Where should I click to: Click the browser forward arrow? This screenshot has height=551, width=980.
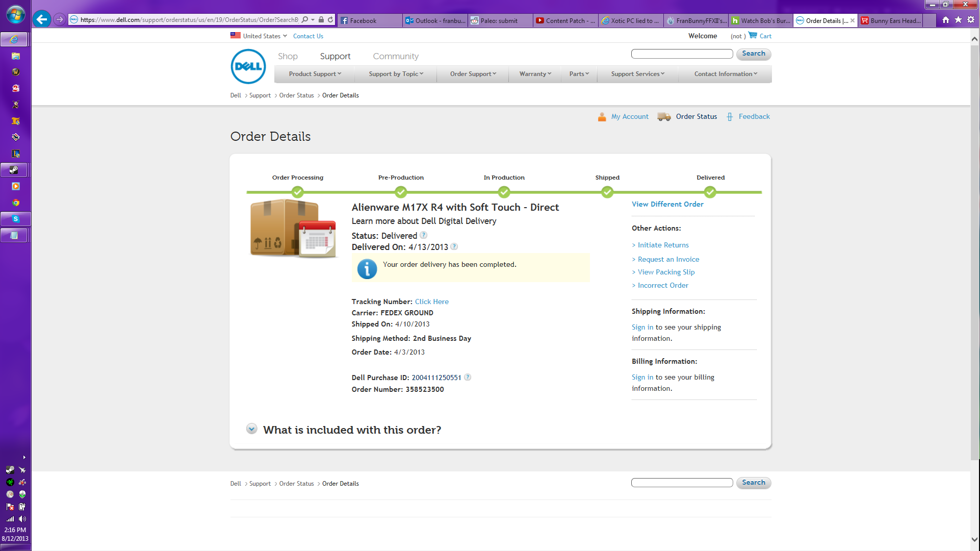pos(60,19)
